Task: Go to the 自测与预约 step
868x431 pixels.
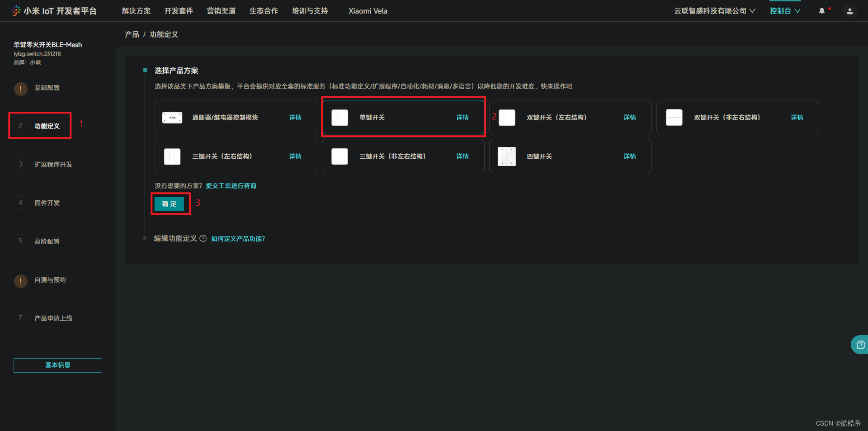Action: coord(50,280)
